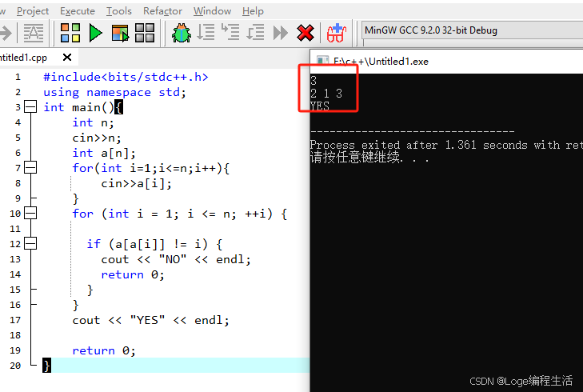Open the Window menu
This screenshot has height=392, width=583.
212,11
